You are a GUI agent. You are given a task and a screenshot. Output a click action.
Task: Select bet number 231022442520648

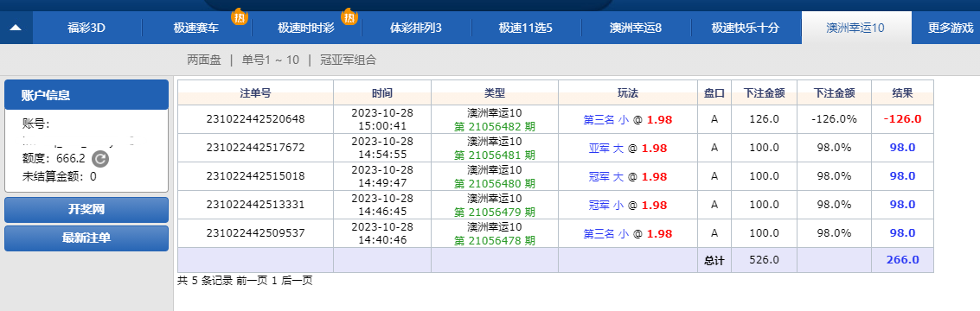point(256,119)
